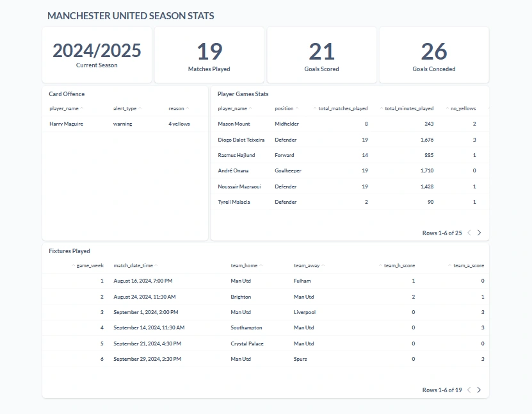The image size is (532, 414).
Task: Click Liverpool in the team_away column
Action: coord(304,312)
